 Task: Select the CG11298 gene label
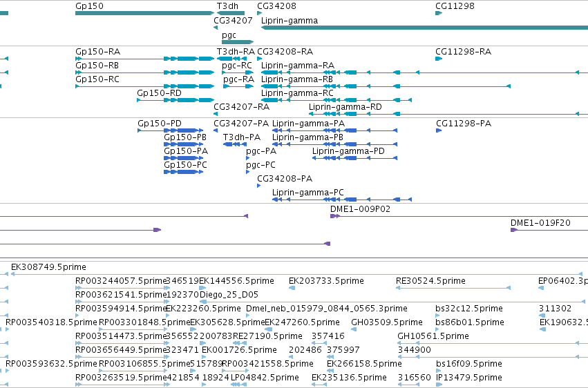pos(455,6)
